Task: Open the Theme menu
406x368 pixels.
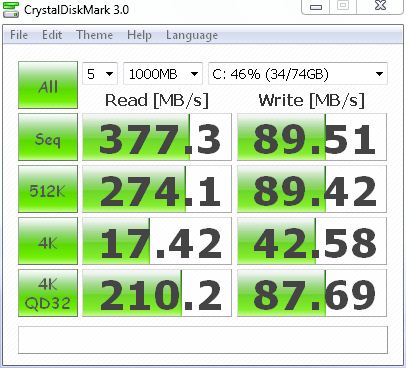Action: pyautogui.click(x=95, y=35)
